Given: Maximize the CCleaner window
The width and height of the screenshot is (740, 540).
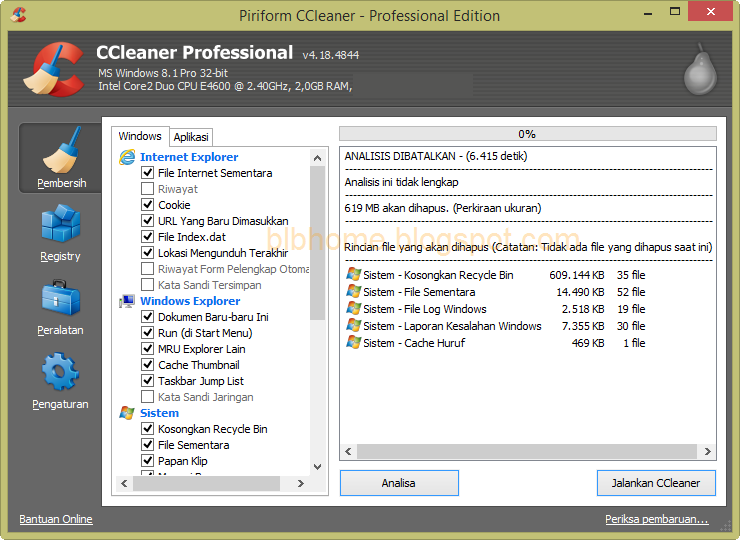Looking at the screenshot, I should (675, 11).
